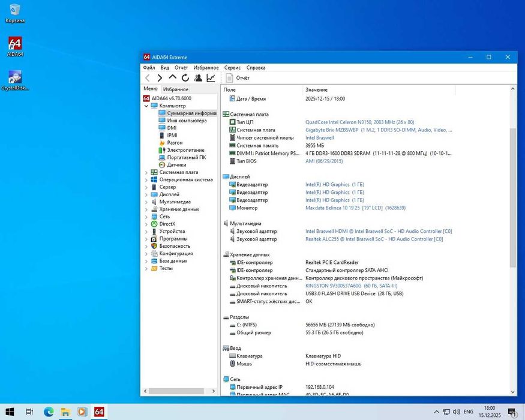
Task: Open Microsoft Edge from the taskbar
Action: point(49,412)
